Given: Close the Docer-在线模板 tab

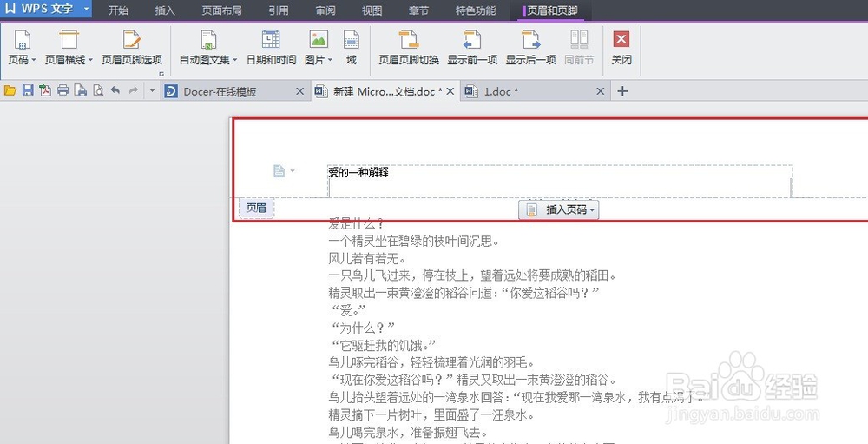Looking at the screenshot, I should point(299,91).
